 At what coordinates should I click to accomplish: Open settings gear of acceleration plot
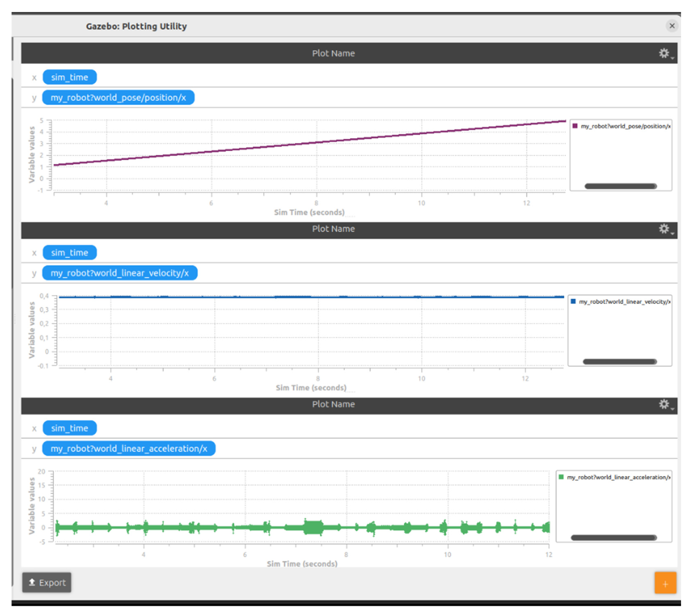[664, 404]
